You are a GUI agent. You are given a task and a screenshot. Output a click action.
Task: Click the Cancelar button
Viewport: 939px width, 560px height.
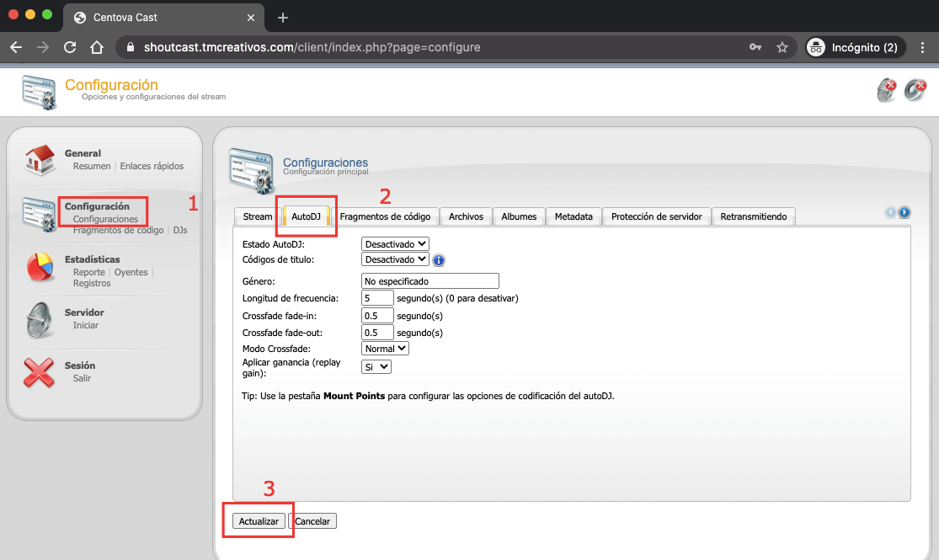[312, 521]
